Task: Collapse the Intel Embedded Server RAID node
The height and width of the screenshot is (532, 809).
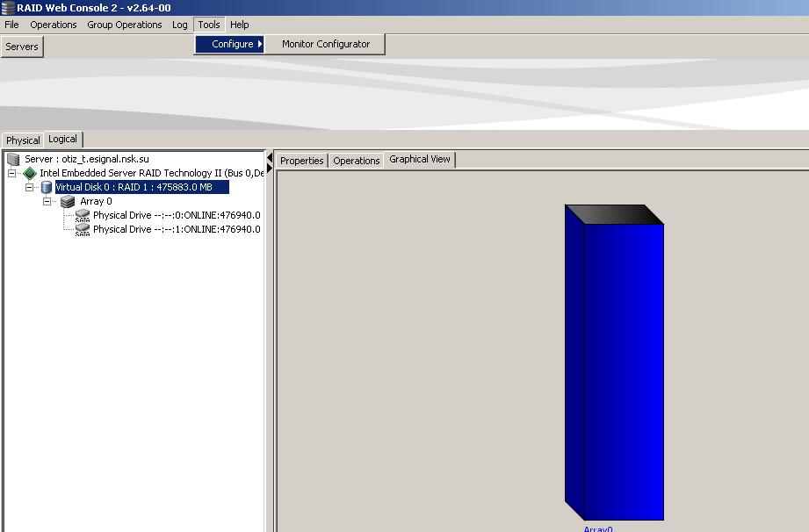Action: pos(12,173)
